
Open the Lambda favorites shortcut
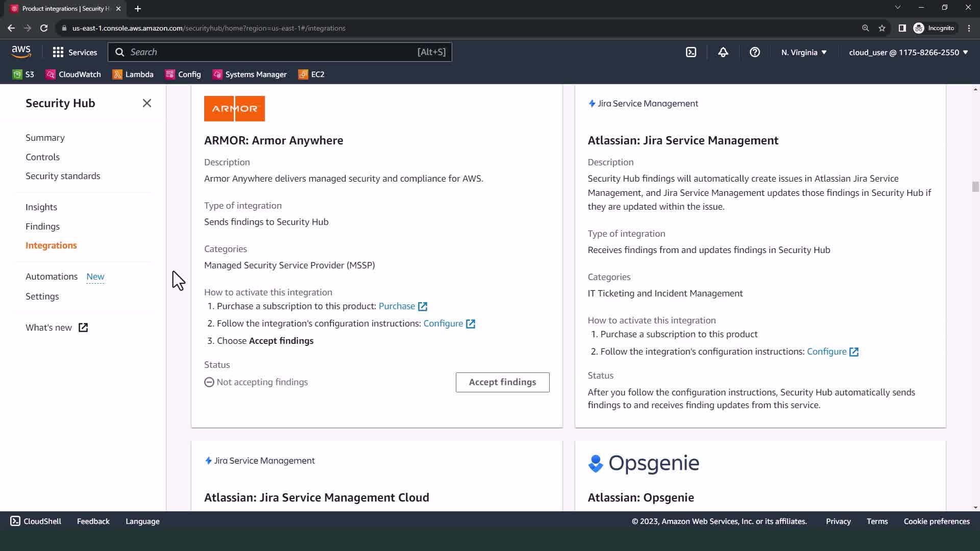click(133, 74)
